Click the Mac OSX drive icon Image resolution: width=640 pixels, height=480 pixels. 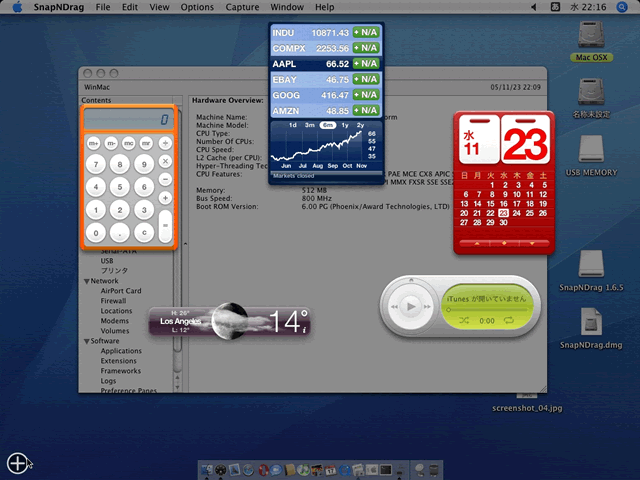[591, 35]
